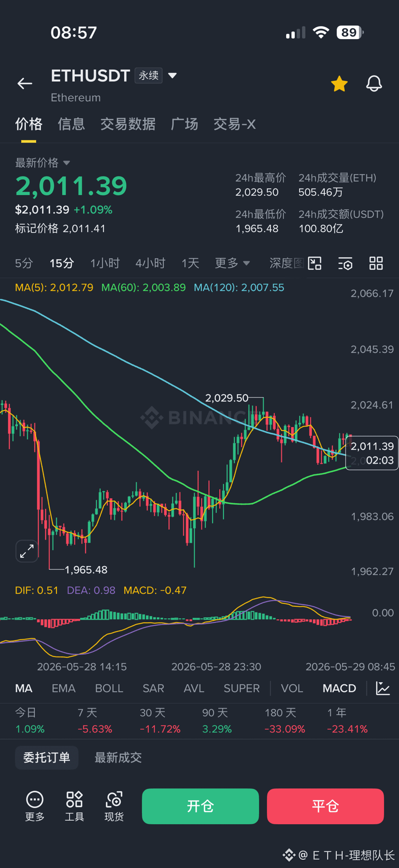This screenshot has height=868, width=399.
Task: Open chart drawing layout icon
Action: [315, 263]
